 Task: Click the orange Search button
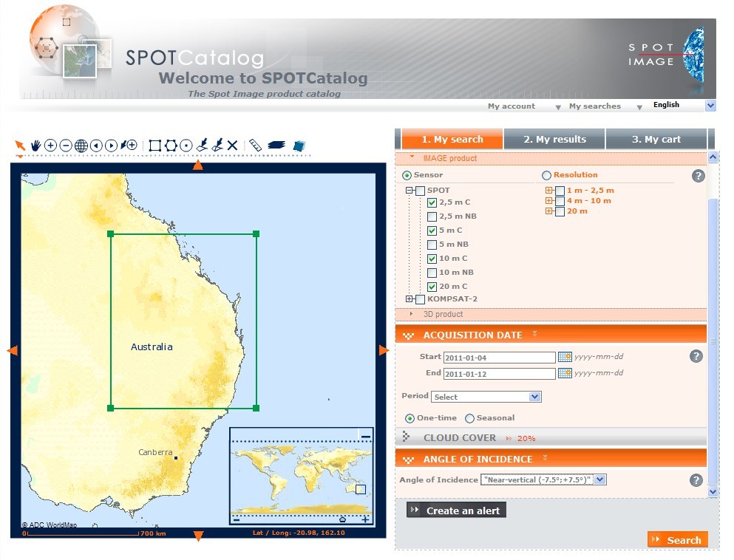(678, 540)
